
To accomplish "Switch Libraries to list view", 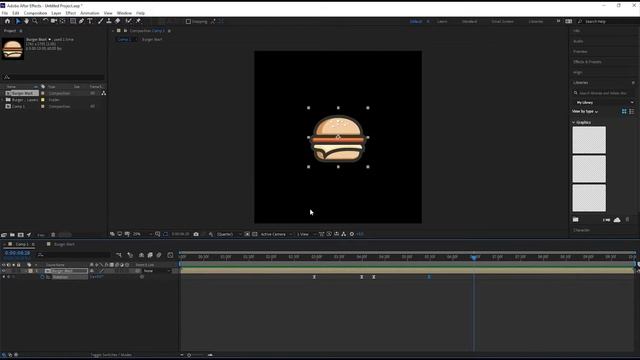I will point(632,111).
